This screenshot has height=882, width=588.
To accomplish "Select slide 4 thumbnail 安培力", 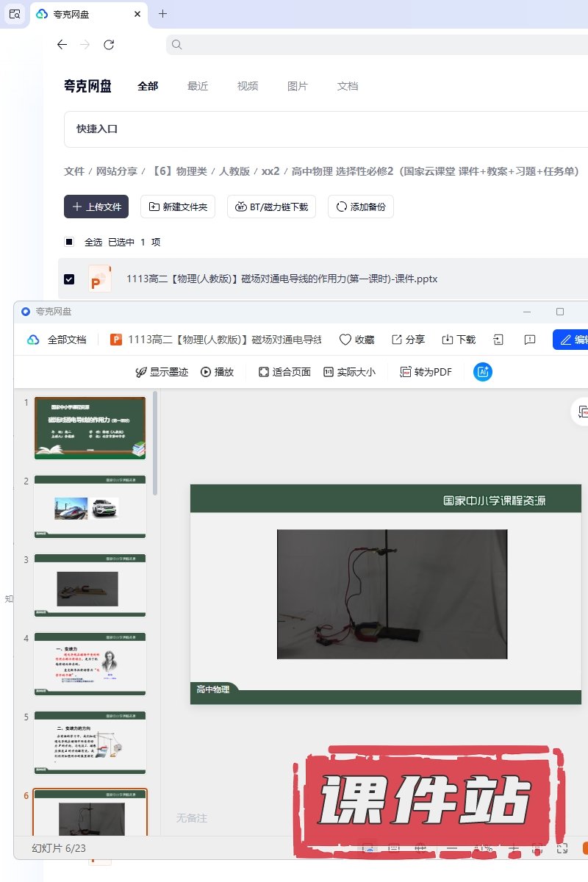I will (x=90, y=664).
